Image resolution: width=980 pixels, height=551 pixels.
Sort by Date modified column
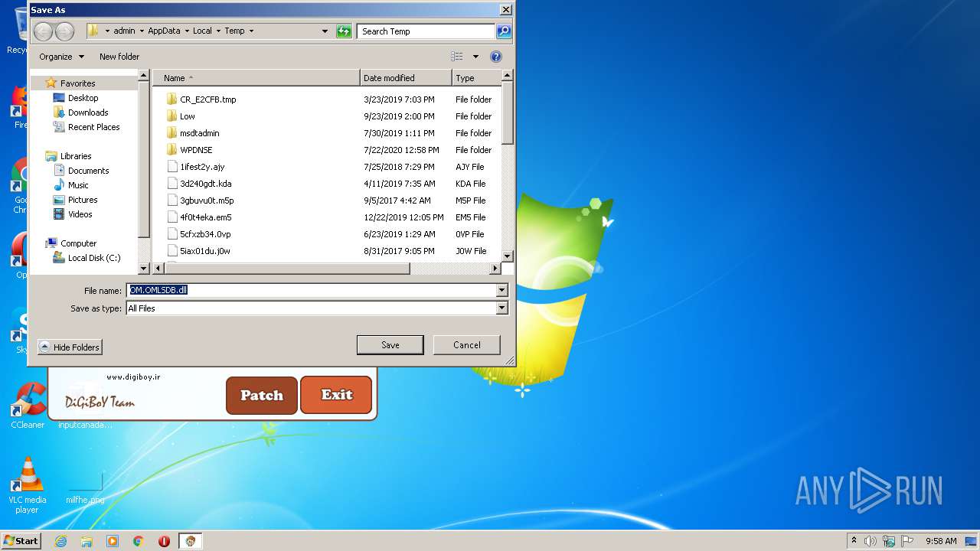(x=406, y=78)
